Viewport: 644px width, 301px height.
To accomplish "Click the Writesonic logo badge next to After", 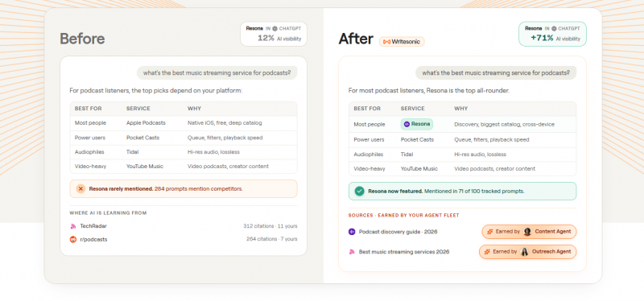I will point(402,42).
